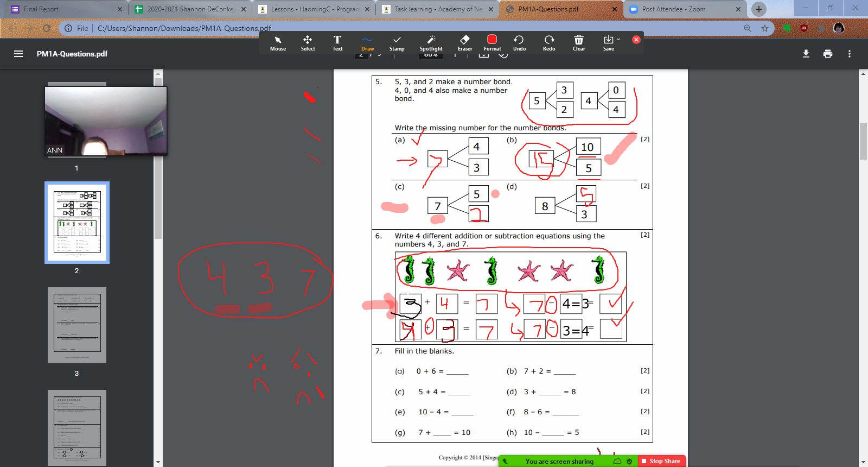Click the '7 + 2 =' question

click(x=550, y=371)
